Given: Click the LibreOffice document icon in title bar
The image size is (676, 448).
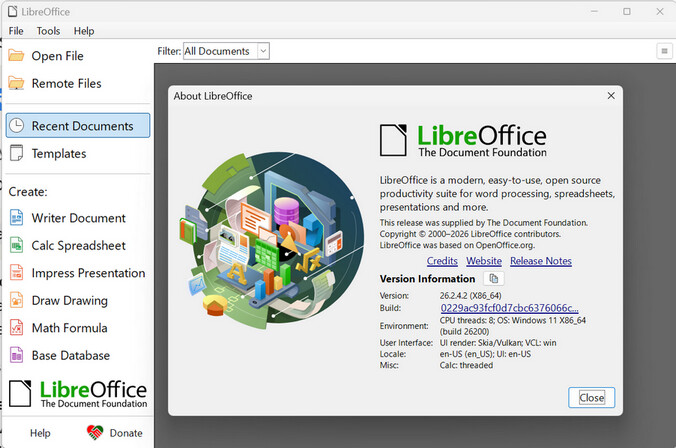Looking at the screenshot, I should coord(13,12).
